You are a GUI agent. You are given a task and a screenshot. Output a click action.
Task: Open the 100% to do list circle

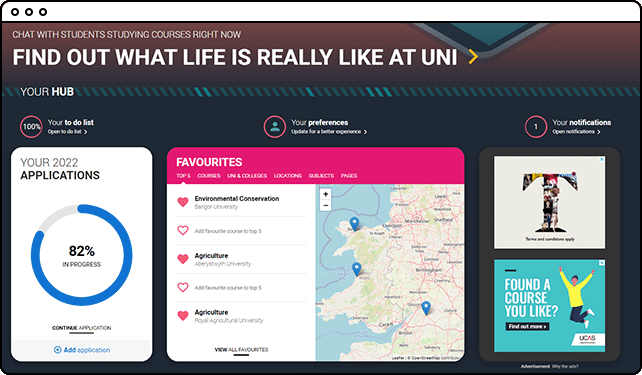tap(31, 127)
